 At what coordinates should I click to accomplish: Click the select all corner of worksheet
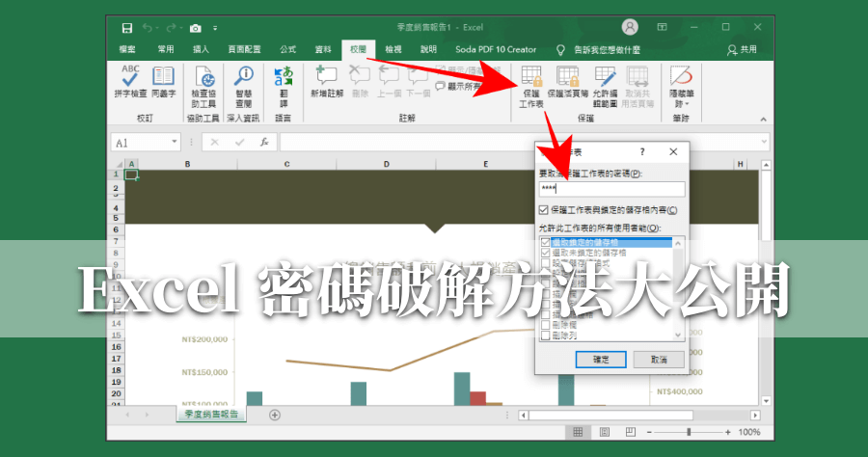[x=118, y=164]
